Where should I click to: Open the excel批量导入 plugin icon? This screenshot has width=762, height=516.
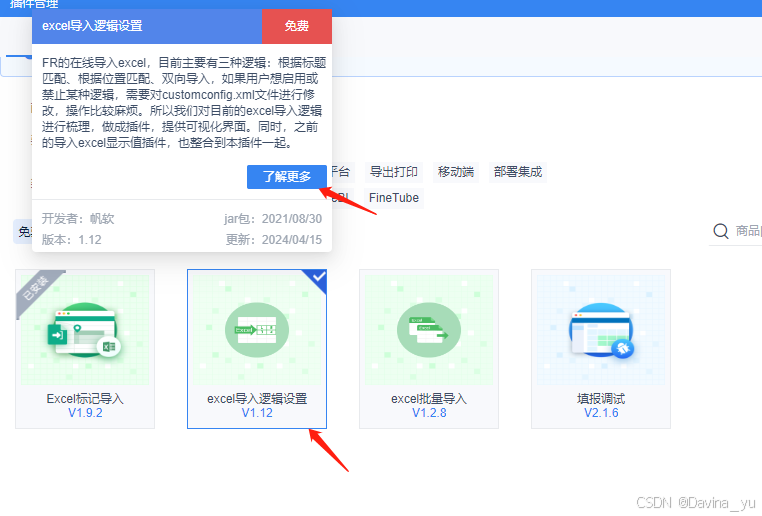pyautogui.click(x=429, y=330)
